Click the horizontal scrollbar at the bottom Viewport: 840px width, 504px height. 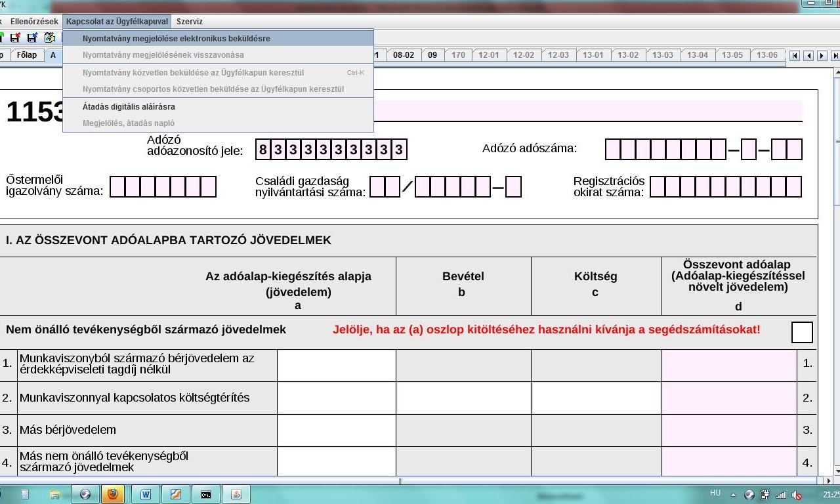[x=400, y=481]
